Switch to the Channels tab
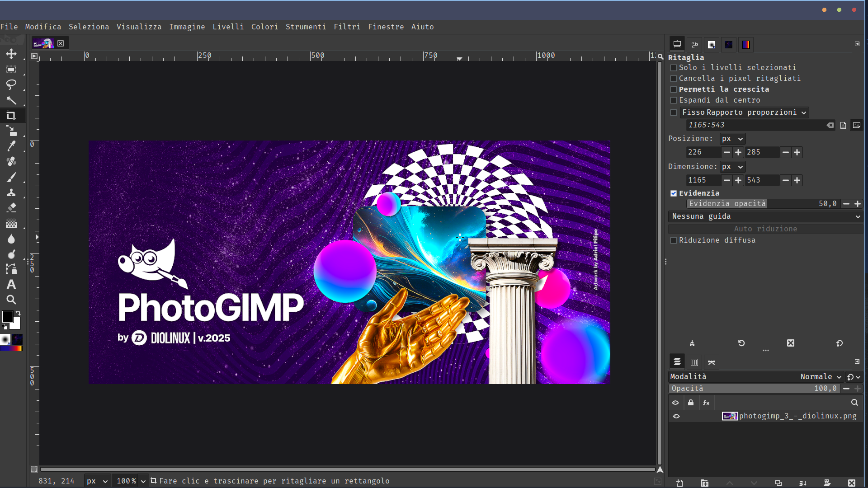The width and height of the screenshot is (868, 488). [x=694, y=362]
